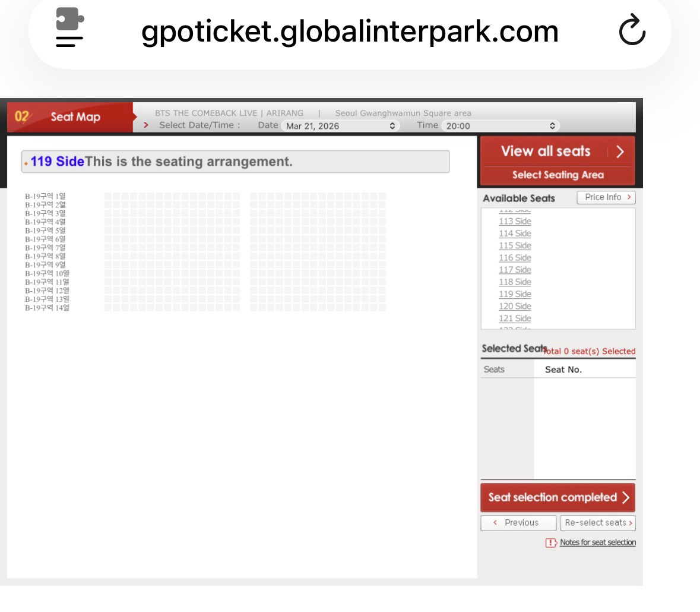Open the Time dropdown showing 20:00

pyautogui.click(x=500, y=126)
